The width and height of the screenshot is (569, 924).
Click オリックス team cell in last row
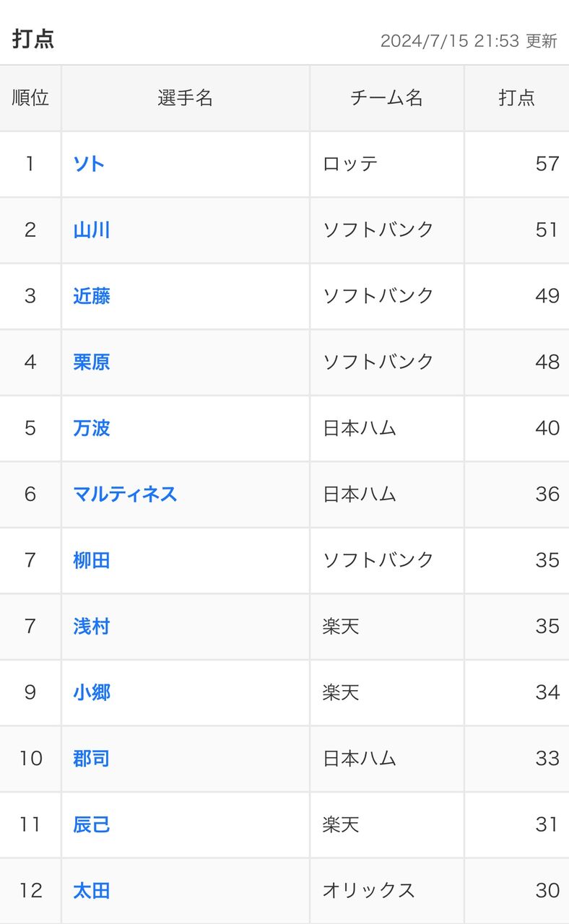point(387,891)
